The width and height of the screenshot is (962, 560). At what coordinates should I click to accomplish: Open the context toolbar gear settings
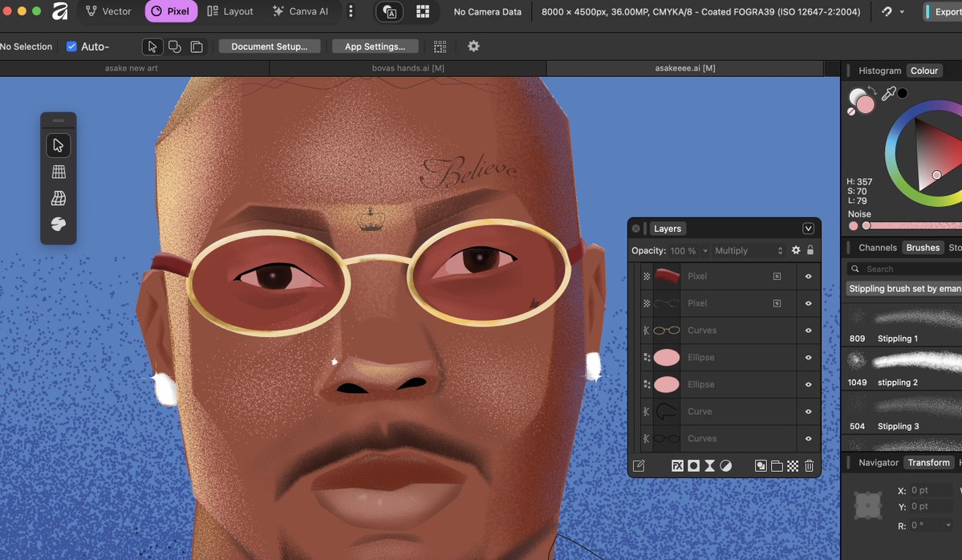click(473, 46)
